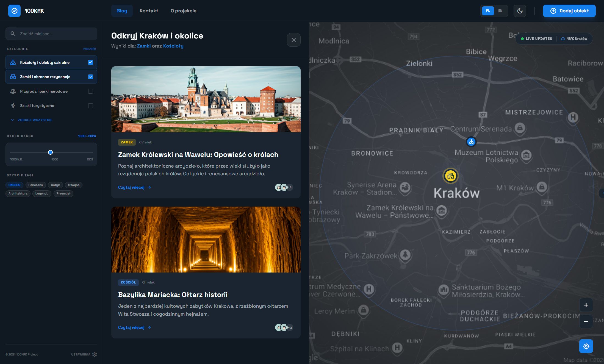This screenshot has height=364, width=604.
Task: Click the Dodaj obiekt button
Action: point(569,11)
